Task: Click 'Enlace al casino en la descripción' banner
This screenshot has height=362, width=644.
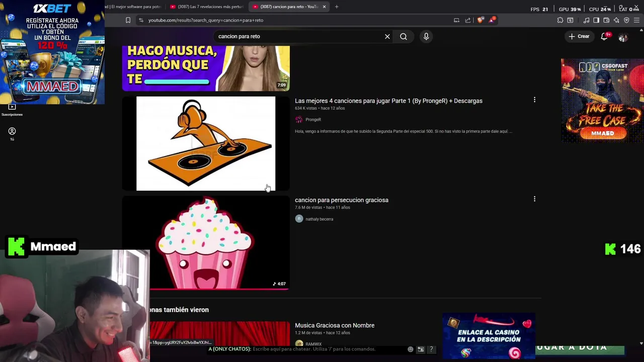Action: (489, 336)
